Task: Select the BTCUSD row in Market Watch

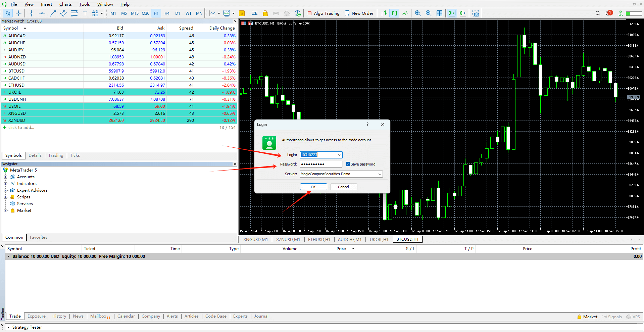Action: pos(119,71)
